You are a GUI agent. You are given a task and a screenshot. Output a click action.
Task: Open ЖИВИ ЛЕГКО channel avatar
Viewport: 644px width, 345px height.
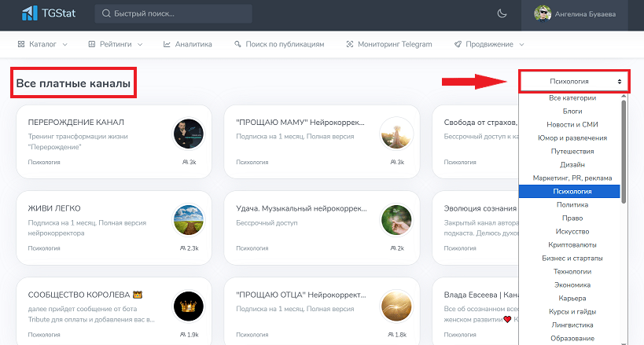(190, 220)
